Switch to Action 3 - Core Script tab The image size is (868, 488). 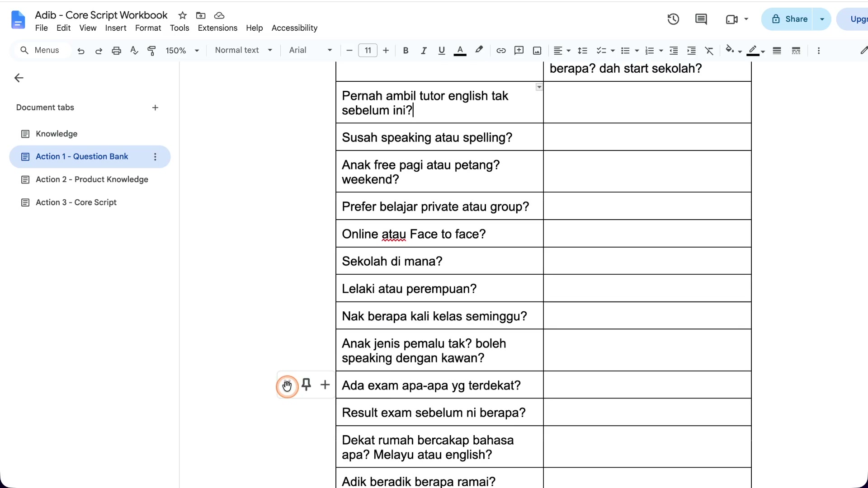(76, 202)
